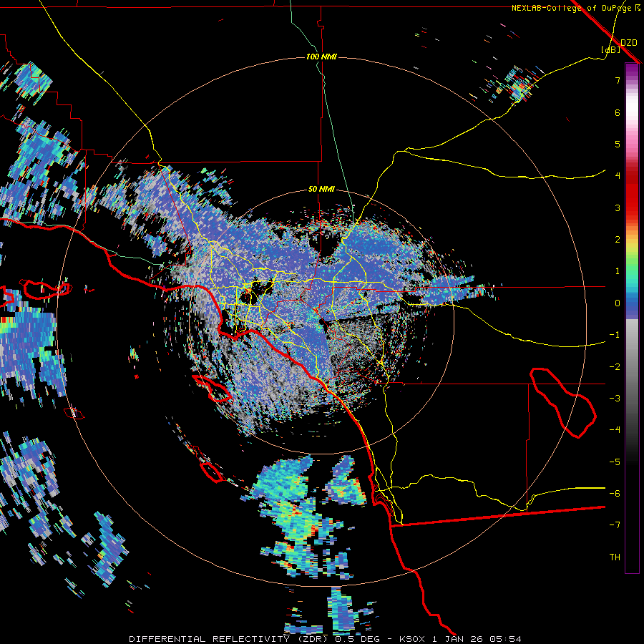Click the 5 value on the color scale

coord(618,144)
